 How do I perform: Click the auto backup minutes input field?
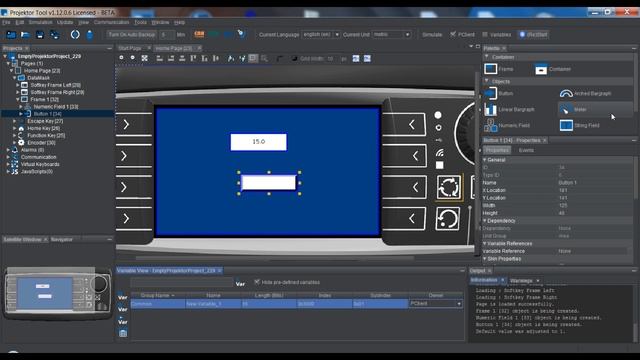pyautogui.click(x=167, y=35)
